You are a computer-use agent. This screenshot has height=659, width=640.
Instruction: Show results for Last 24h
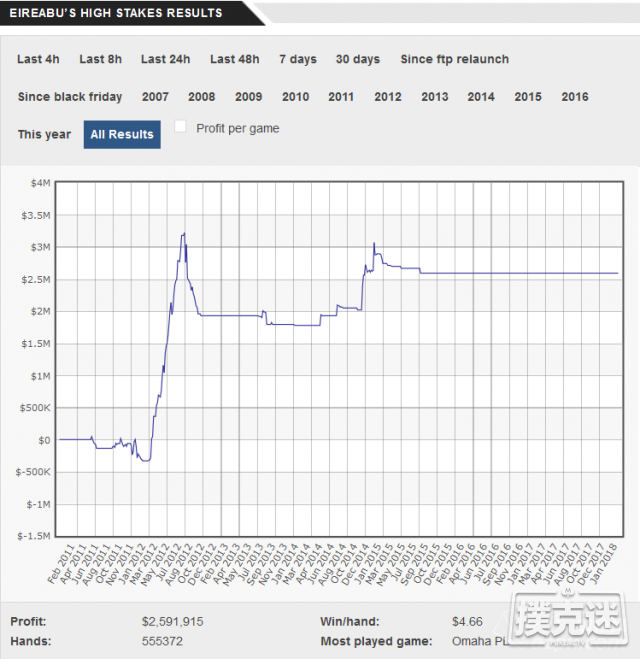pos(166,59)
